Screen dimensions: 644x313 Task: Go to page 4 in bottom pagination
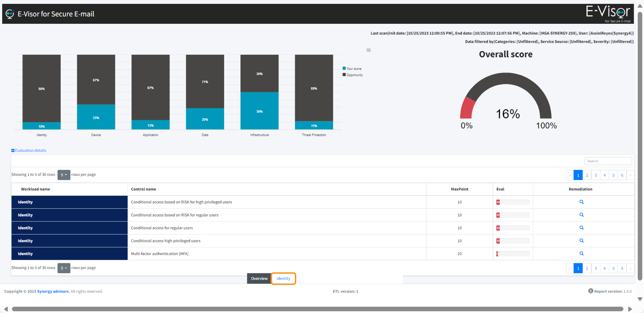pos(605,268)
